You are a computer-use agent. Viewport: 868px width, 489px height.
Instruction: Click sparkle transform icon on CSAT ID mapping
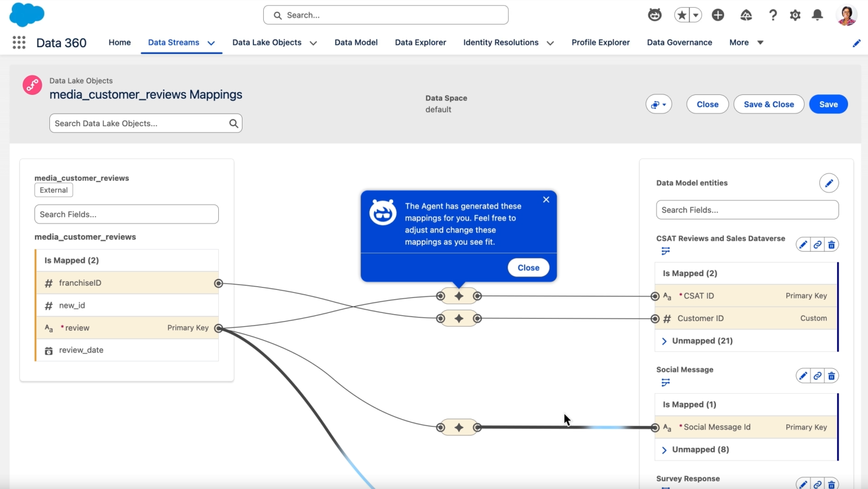click(459, 296)
